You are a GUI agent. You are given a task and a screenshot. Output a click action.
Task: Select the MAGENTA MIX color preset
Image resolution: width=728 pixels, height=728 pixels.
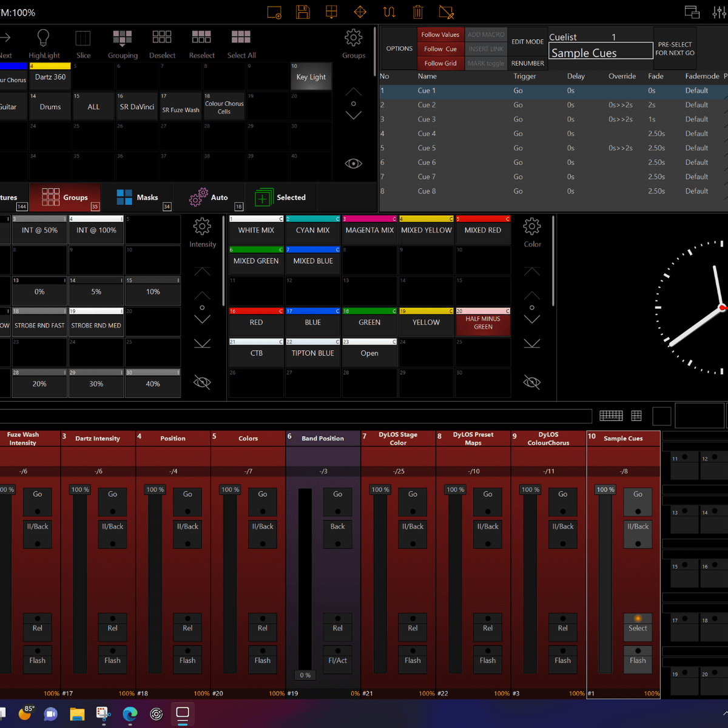[369, 231]
